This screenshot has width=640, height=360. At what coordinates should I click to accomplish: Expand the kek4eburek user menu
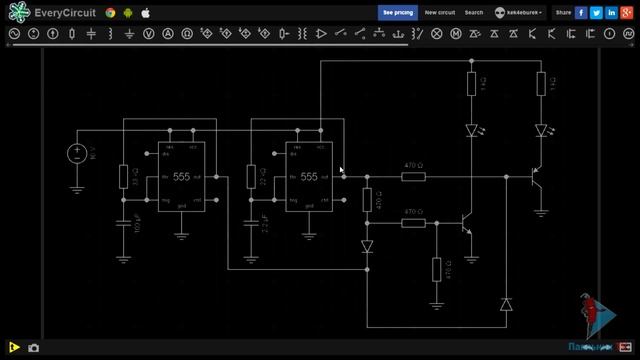point(518,13)
